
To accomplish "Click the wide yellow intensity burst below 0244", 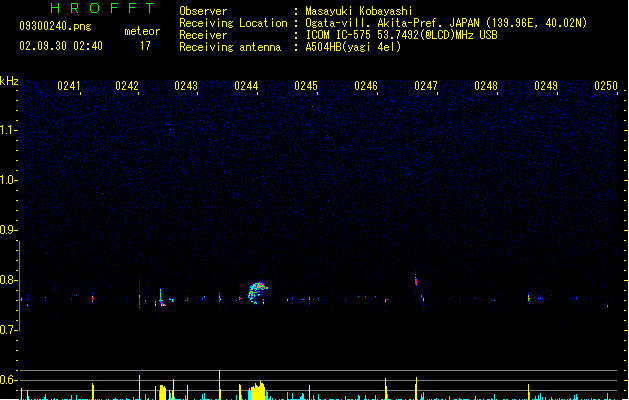I will pos(257,391).
